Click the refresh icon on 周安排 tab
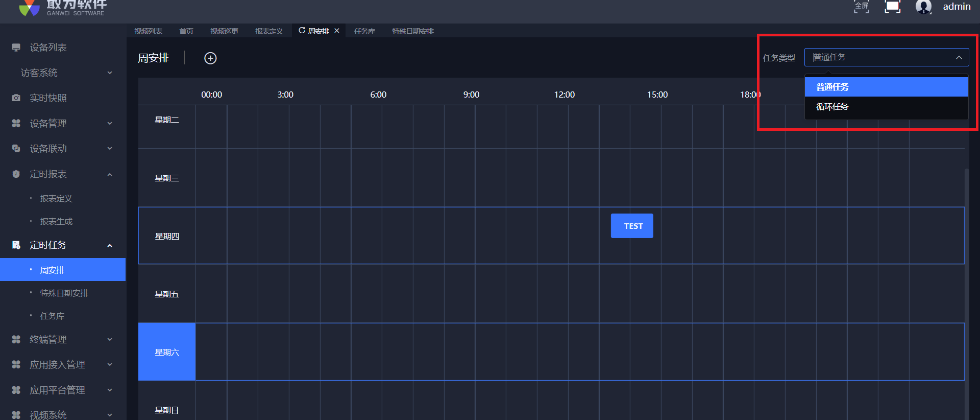The width and height of the screenshot is (980, 420). tap(302, 31)
